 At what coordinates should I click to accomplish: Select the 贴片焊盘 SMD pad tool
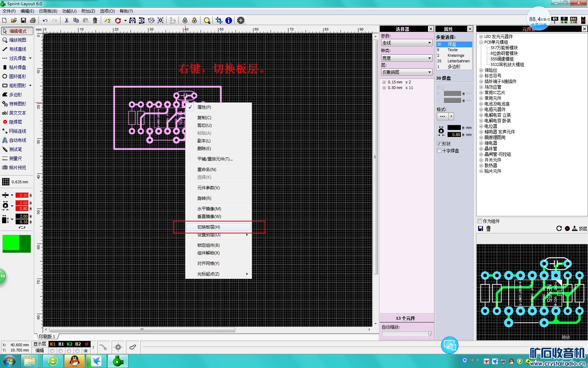coord(17,67)
